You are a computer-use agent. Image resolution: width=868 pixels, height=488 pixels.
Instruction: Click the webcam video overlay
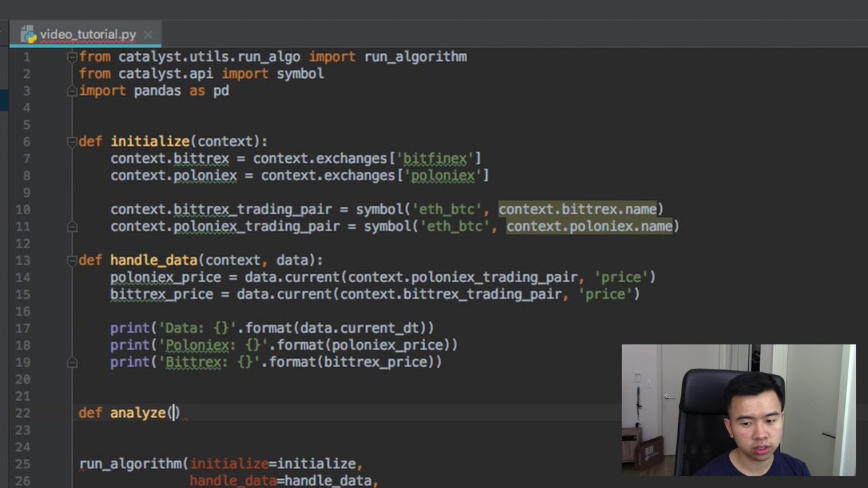click(x=738, y=410)
